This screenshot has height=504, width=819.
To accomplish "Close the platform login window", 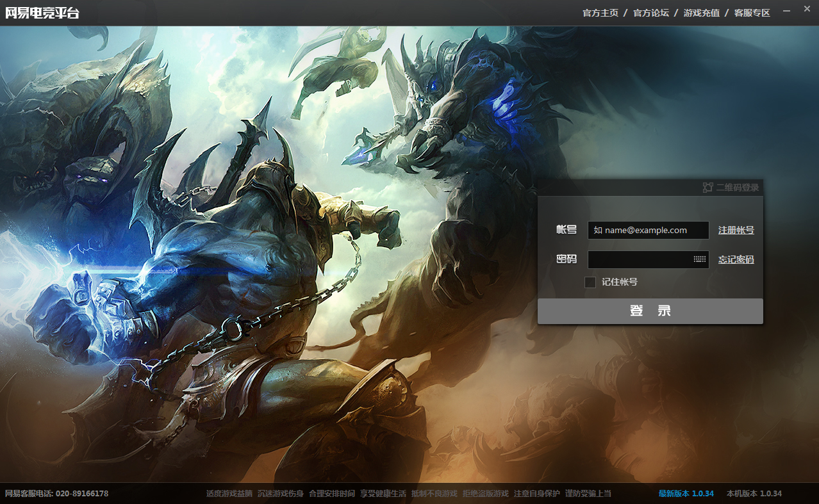I will click(x=807, y=9).
